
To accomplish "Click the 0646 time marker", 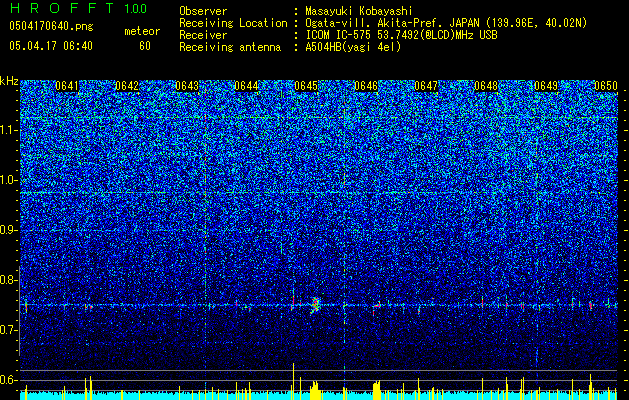I will click(x=366, y=86).
